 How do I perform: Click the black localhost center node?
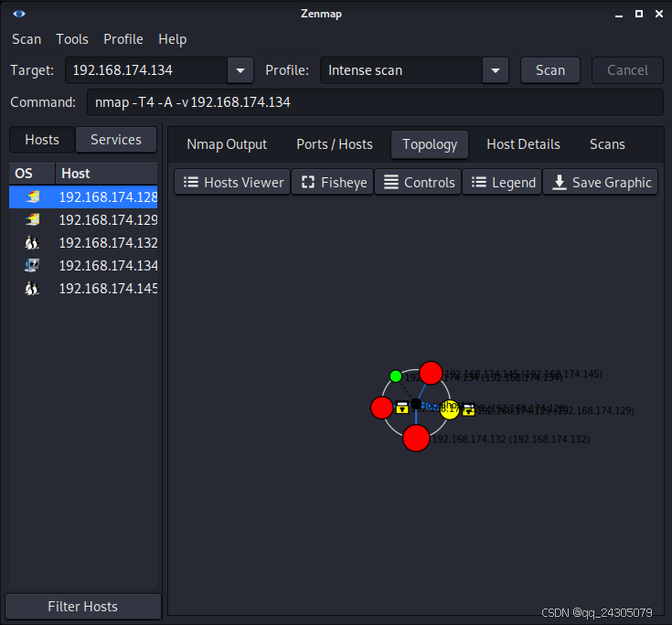[x=416, y=404]
